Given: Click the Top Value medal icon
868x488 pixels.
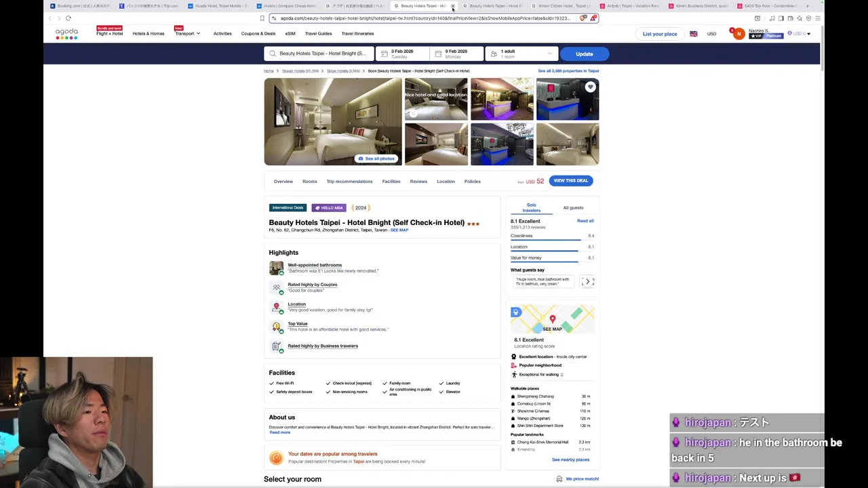Looking at the screenshot, I should coord(276,327).
